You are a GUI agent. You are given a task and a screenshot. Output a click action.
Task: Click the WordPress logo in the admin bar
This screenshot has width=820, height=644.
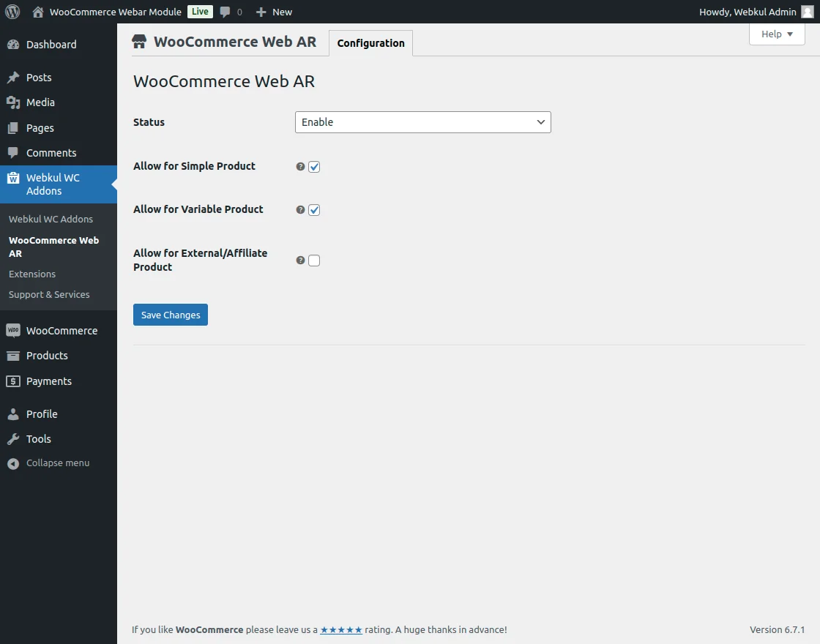12,11
